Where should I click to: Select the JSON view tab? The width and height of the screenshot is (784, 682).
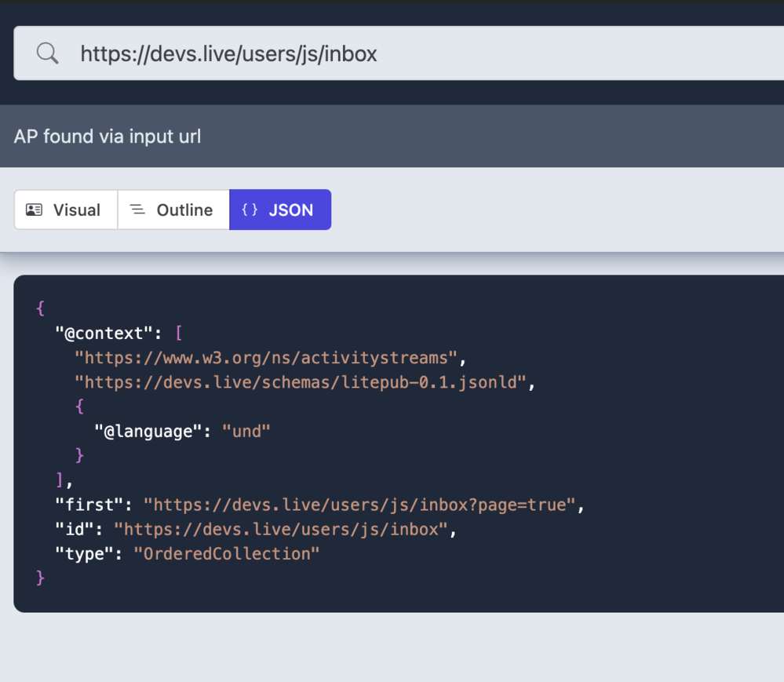[280, 210]
